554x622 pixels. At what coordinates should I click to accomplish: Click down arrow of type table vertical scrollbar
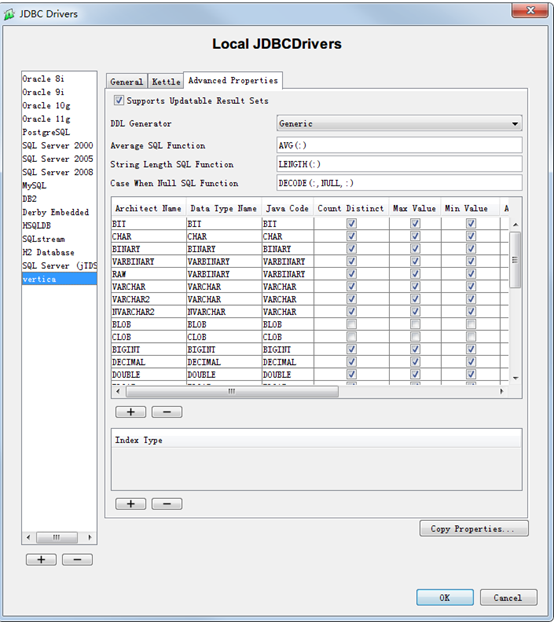[515, 378]
